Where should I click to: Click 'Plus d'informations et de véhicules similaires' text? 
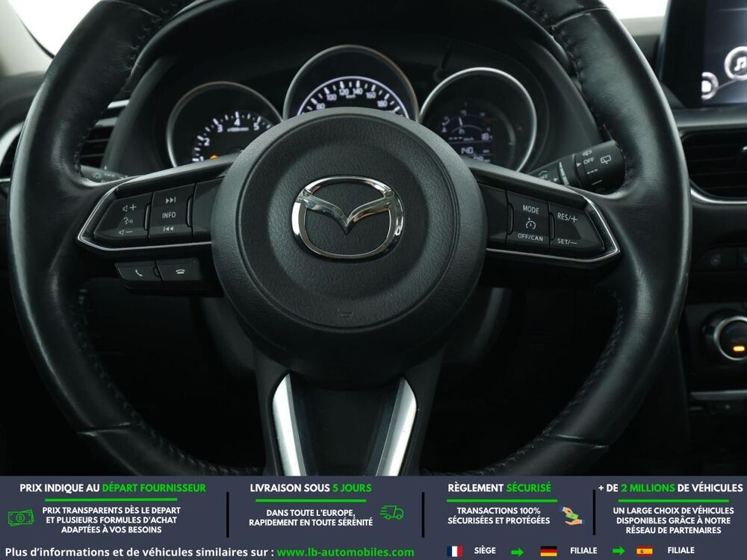click(x=140, y=553)
